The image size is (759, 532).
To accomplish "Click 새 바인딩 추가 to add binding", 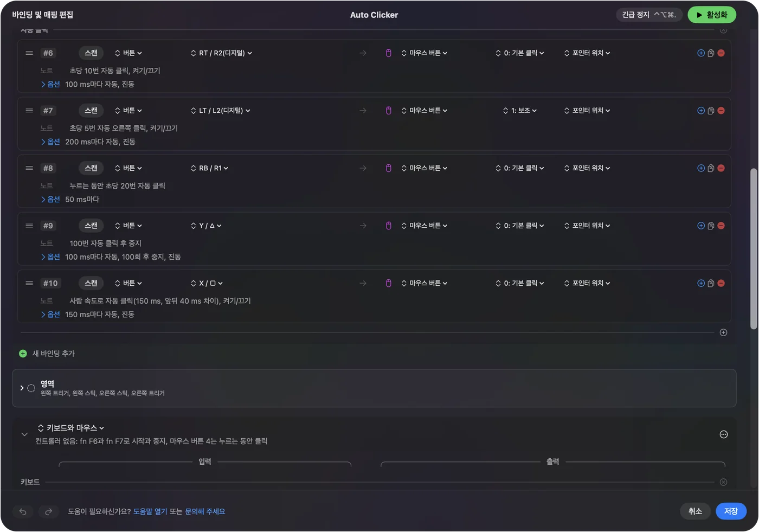I will 47,354.
